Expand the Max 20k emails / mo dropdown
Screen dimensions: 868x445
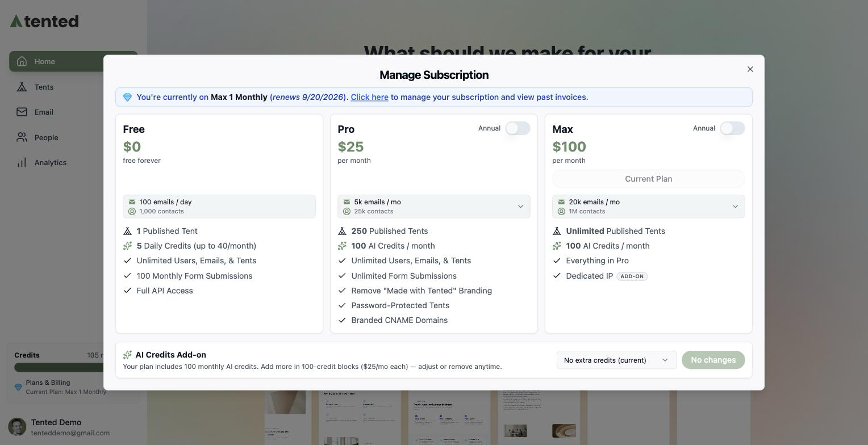pyautogui.click(x=649, y=207)
